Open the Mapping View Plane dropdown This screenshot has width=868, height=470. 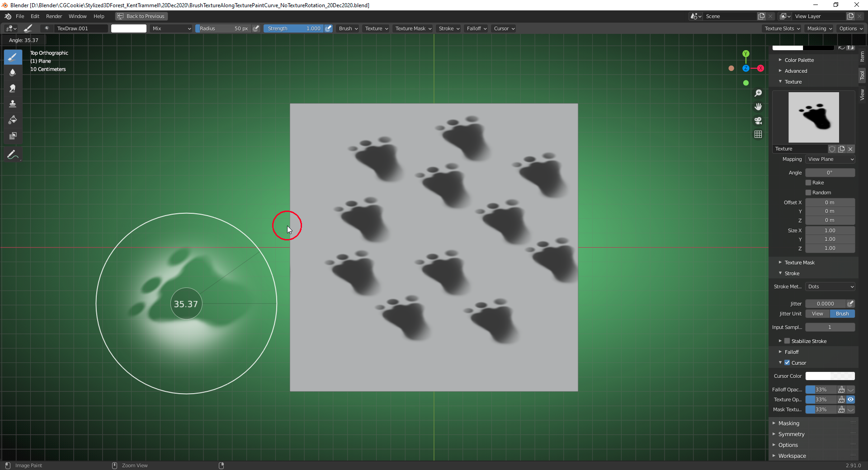pos(830,159)
